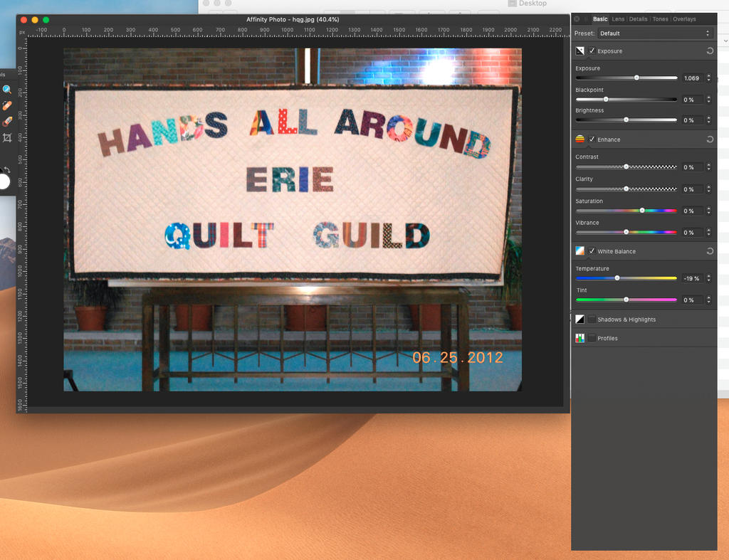
Task: Enable the Profiles checkbox
Action: point(592,338)
